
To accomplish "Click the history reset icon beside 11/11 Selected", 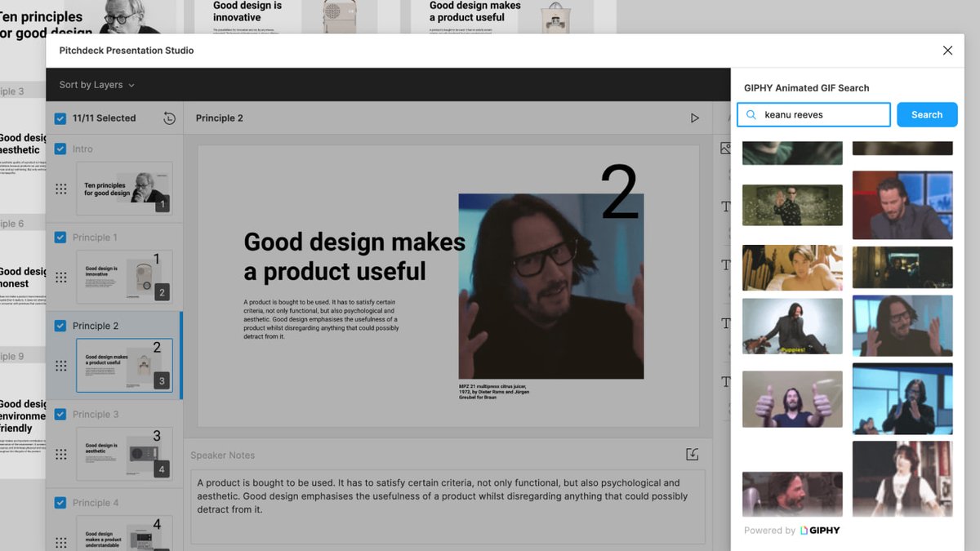I will [169, 118].
